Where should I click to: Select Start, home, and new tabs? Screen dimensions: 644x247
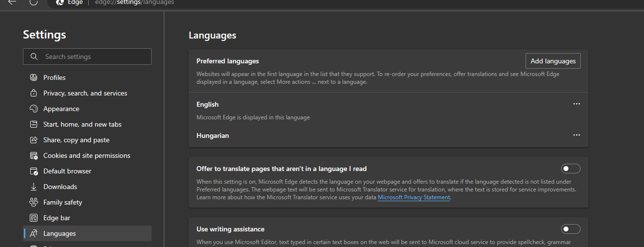[87, 124]
